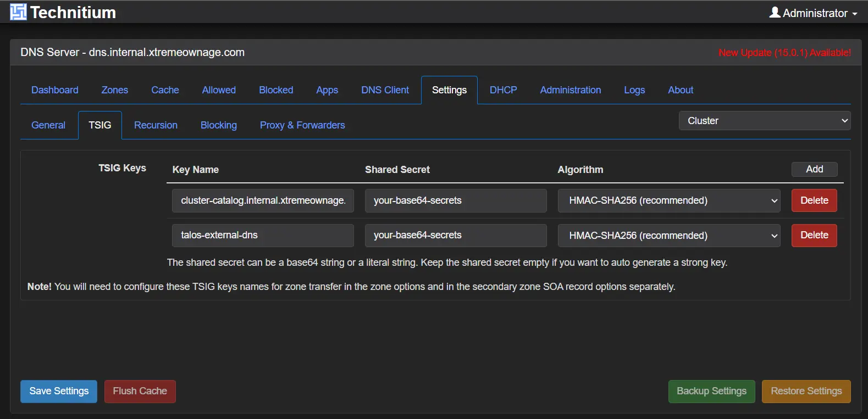Switch to the Dashboard tab

pos(55,90)
